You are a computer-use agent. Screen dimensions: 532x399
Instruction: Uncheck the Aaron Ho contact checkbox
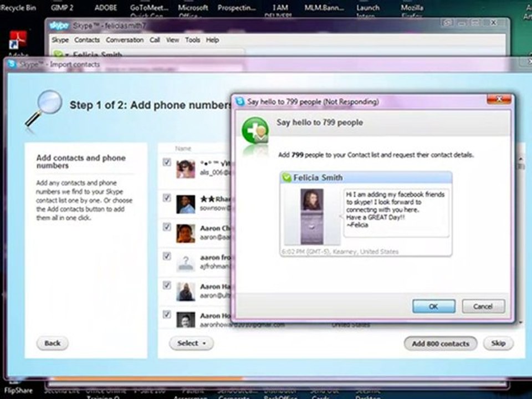click(167, 314)
